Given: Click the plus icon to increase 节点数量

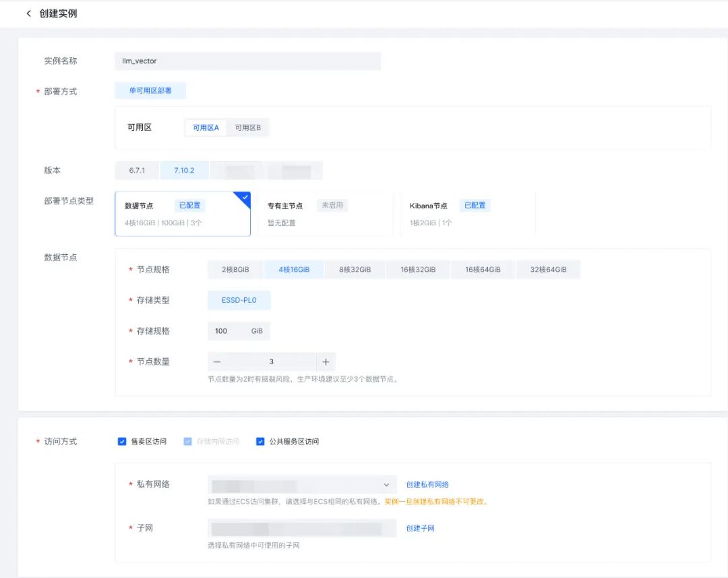Looking at the screenshot, I should click(x=326, y=362).
